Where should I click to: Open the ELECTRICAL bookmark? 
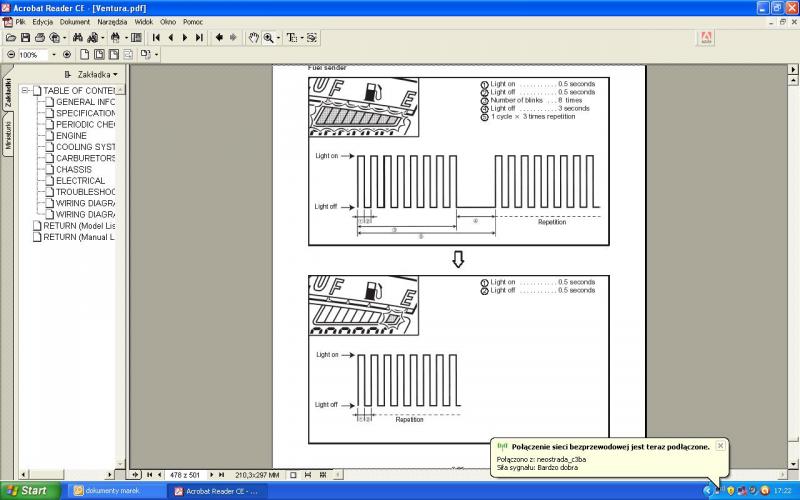[80, 181]
